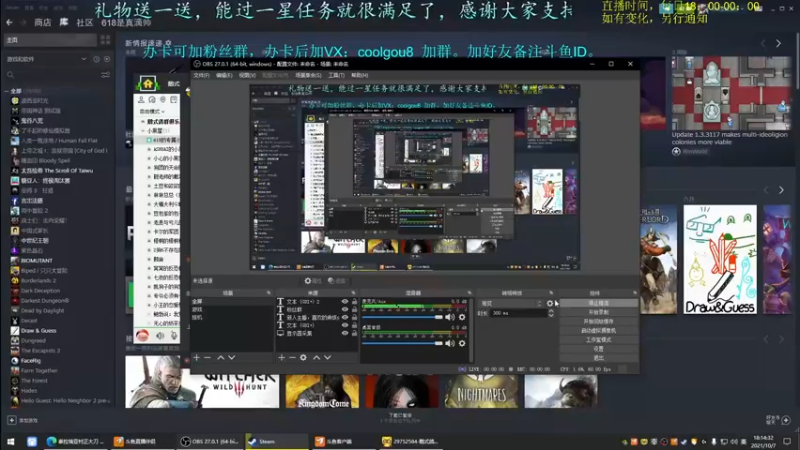Switch Steam library to grid view icon

106,40
